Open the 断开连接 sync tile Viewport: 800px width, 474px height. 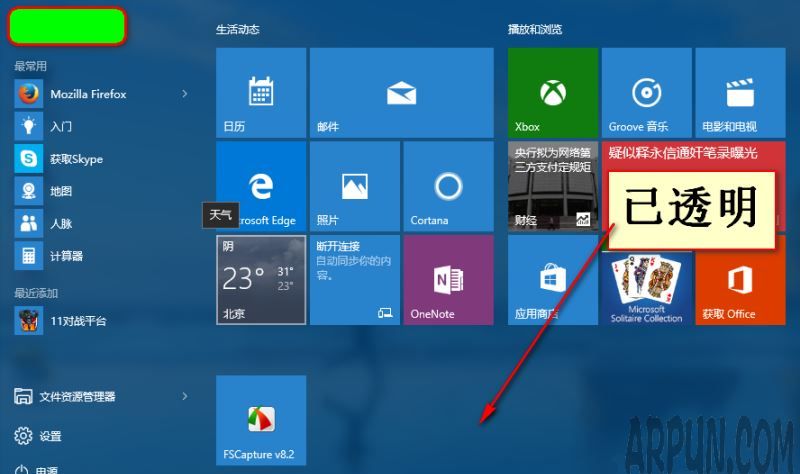click(355, 280)
